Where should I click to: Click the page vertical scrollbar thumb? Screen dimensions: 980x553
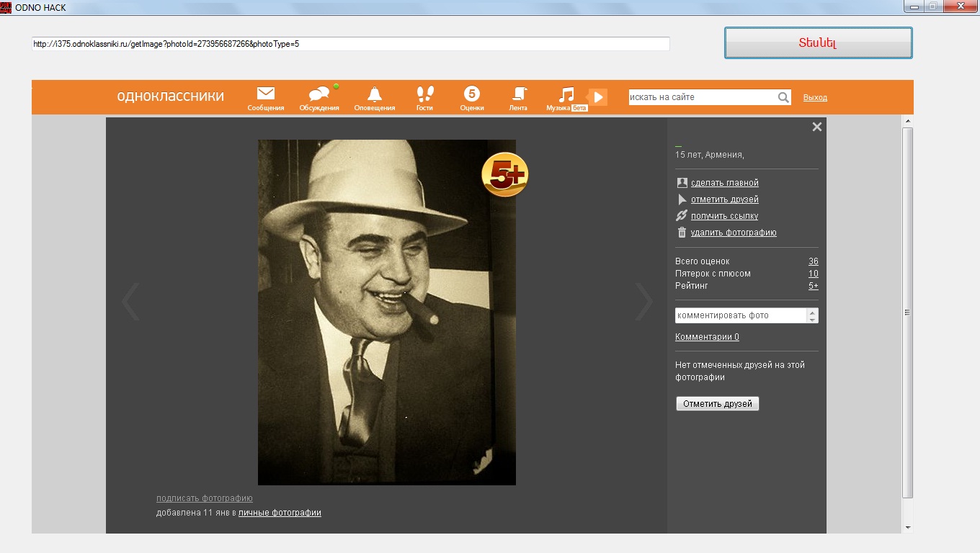click(908, 313)
